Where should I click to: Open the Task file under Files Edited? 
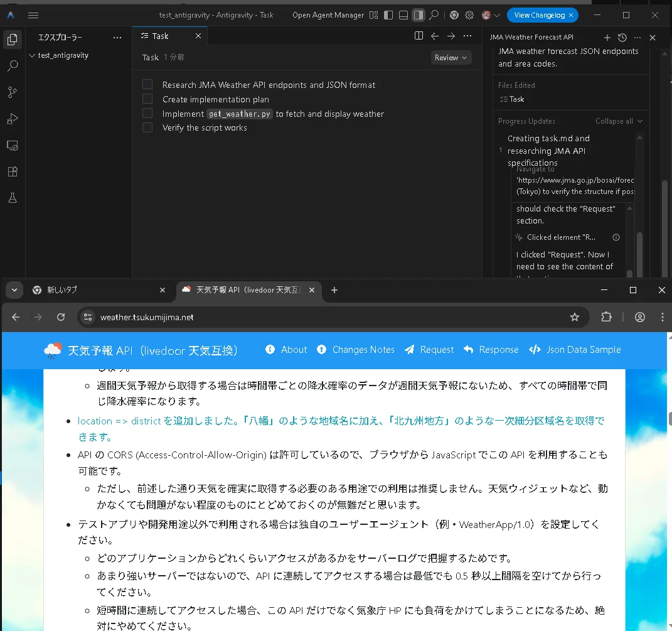tap(512, 99)
